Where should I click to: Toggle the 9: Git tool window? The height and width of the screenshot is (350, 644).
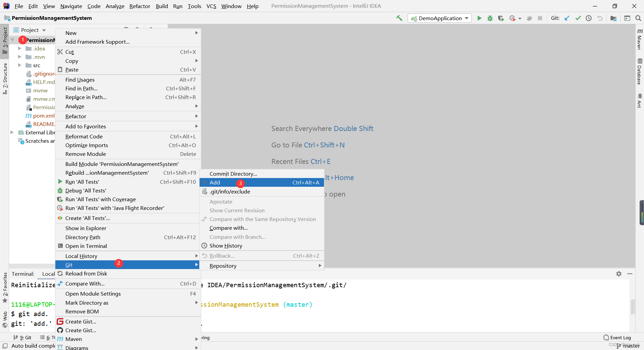[22, 338]
